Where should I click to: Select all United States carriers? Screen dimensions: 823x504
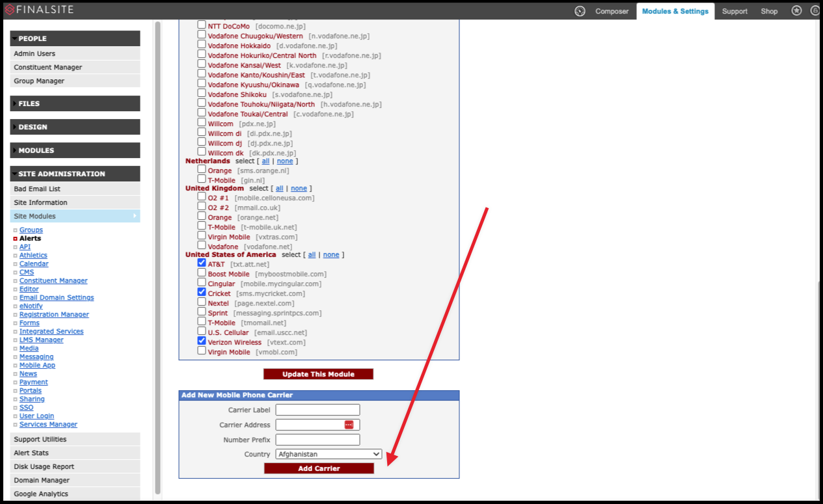312,254
